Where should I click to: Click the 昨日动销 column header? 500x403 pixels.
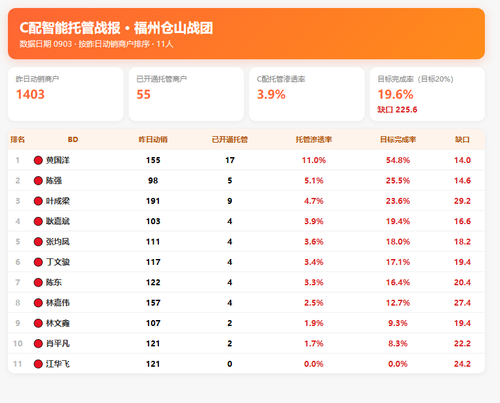pos(153,139)
